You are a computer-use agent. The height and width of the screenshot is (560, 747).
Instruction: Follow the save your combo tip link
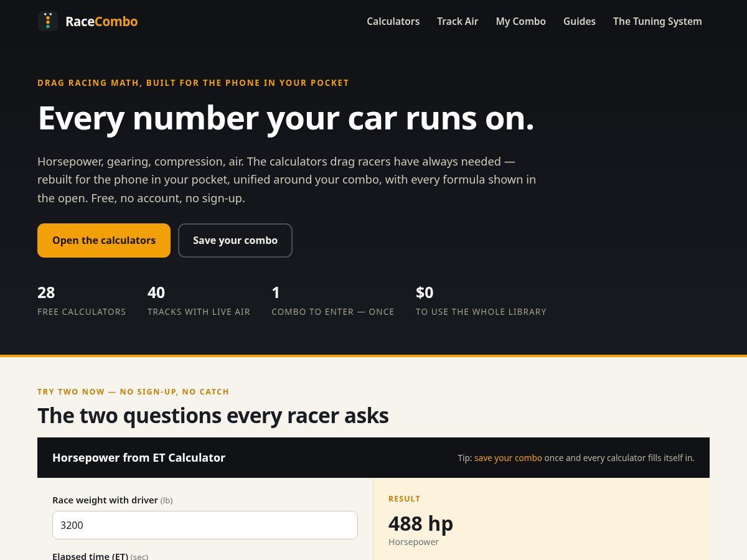click(x=508, y=458)
